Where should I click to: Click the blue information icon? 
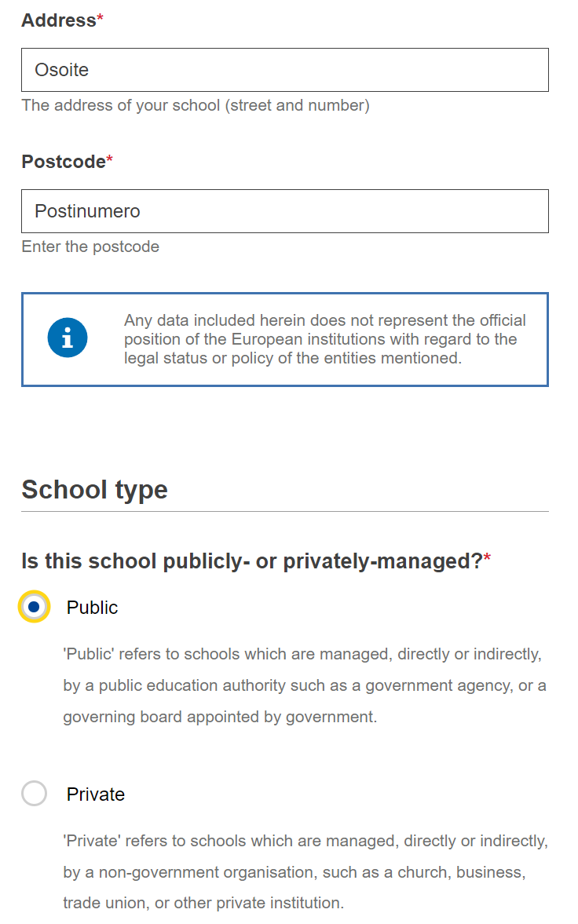click(x=68, y=338)
